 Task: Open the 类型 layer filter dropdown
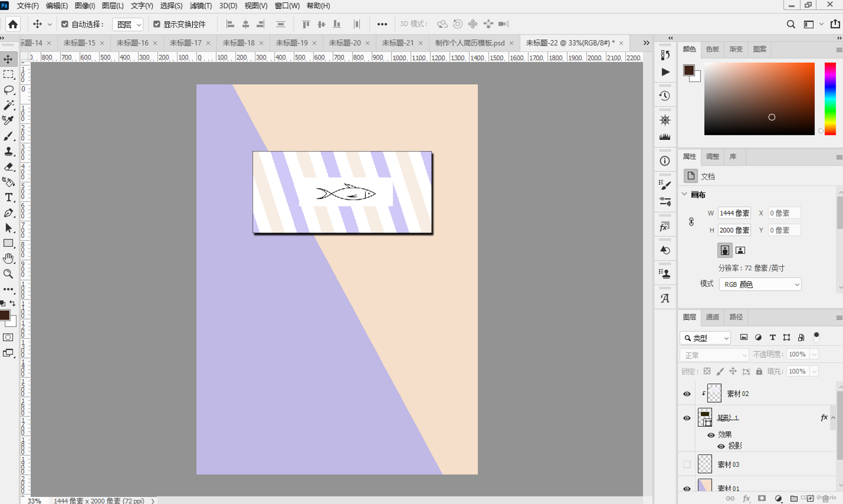(x=706, y=338)
